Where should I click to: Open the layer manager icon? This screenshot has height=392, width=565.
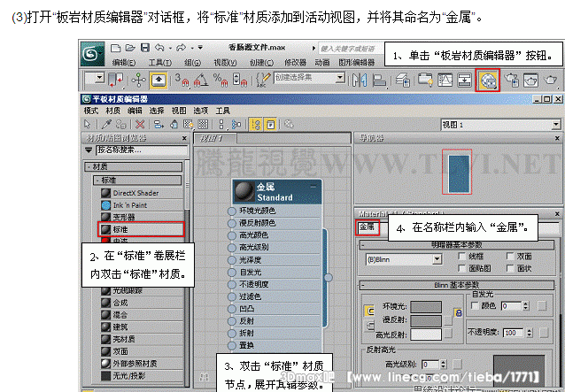pyautogui.click(x=403, y=80)
